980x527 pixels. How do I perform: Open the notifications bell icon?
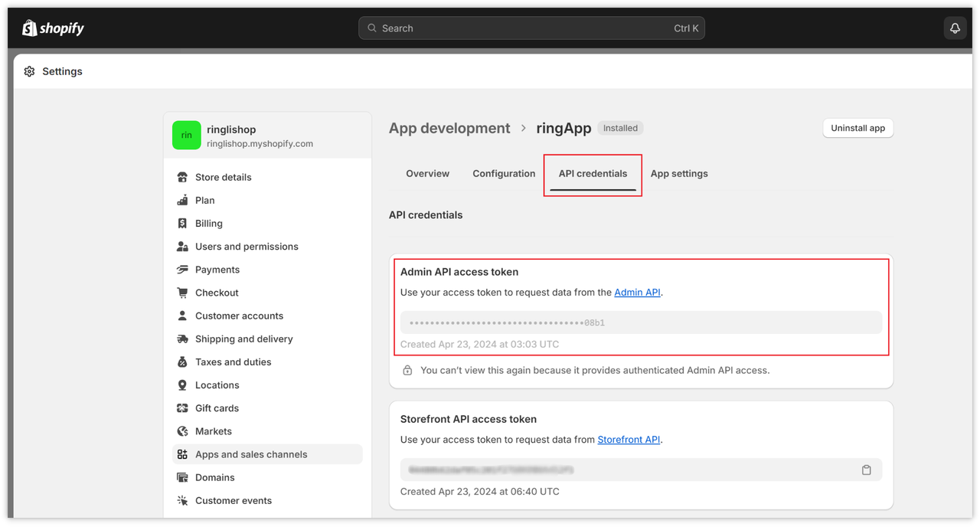(955, 28)
